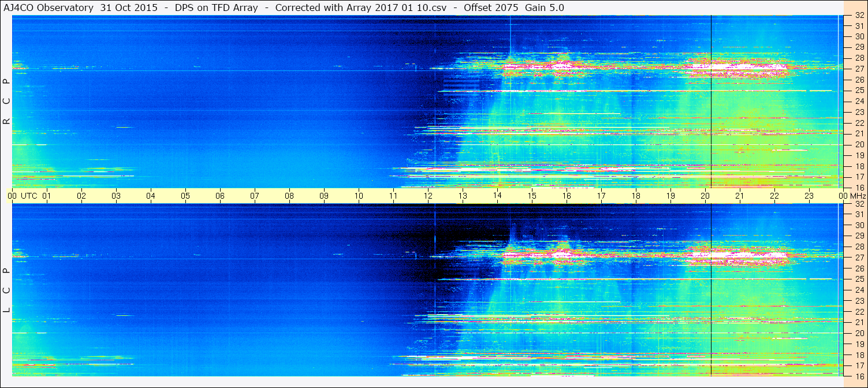Click the '00 UTC' start label on time axis
This screenshot has width=868, height=388.
pos(23,196)
